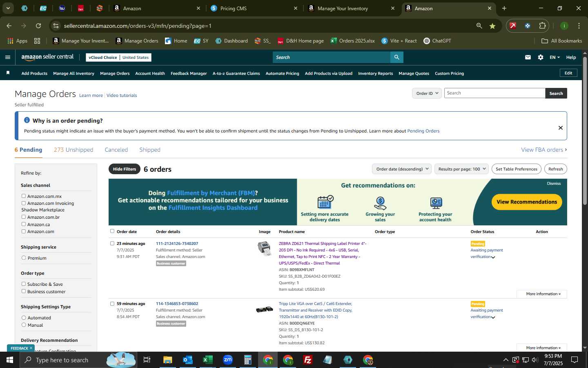The image size is (588, 368).
Task: Select the Manual shipping settings radio
Action: pyautogui.click(x=24, y=325)
